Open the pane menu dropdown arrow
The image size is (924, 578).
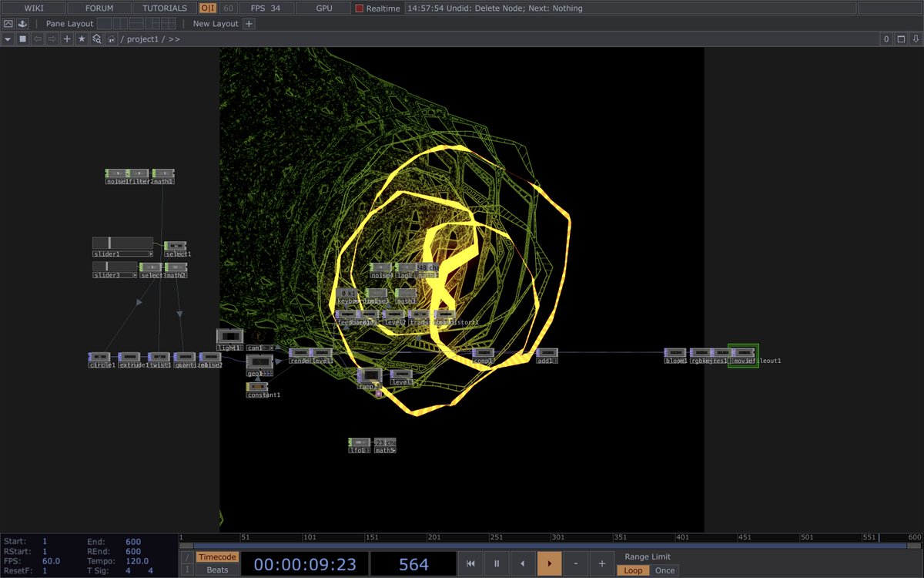(x=8, y=39)
